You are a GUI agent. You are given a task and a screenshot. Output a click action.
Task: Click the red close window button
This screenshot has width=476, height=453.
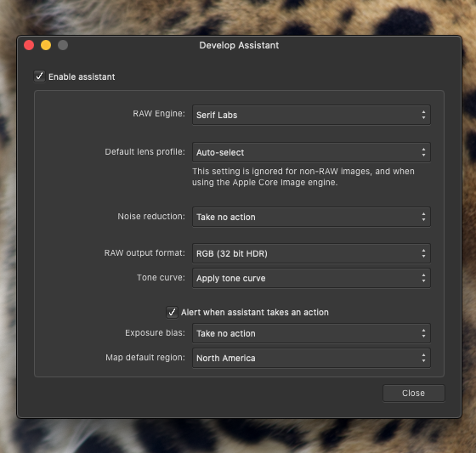tap(29, 45)
